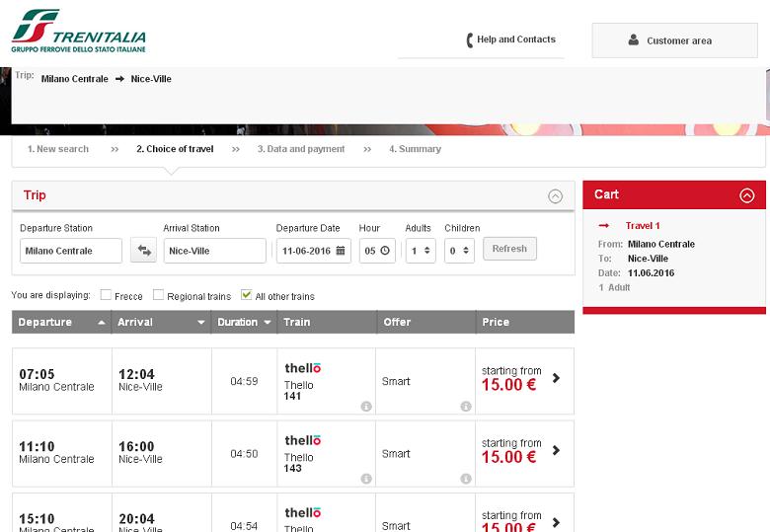770x532 pixels.
Task: Select step 2. Choice of travel
Action: pyautogui.click(x=175, y=149)
